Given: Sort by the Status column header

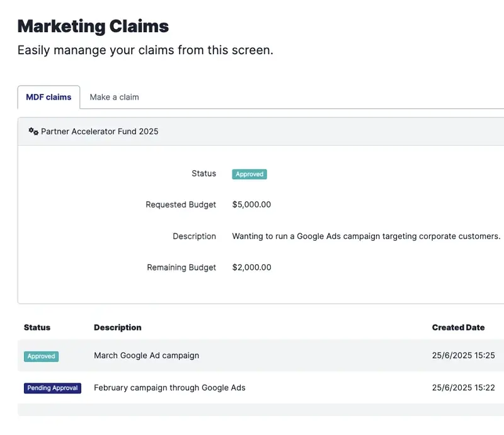Looking at the screenshot, I should coord(37,327).
